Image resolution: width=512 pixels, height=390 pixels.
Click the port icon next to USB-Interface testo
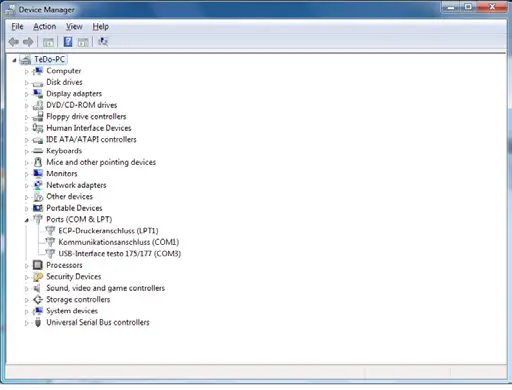50,254
